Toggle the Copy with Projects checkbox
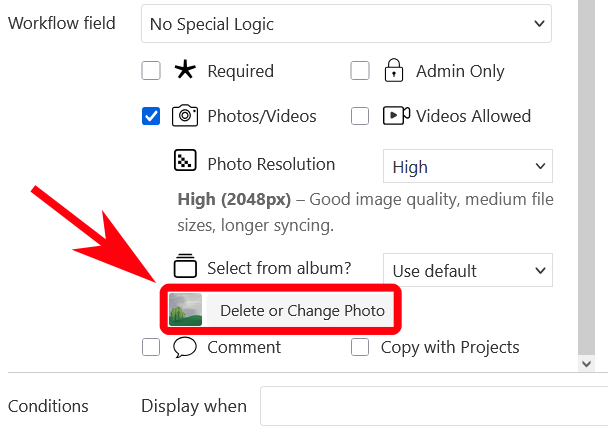 pyautogui.click(x=360, y=348)
